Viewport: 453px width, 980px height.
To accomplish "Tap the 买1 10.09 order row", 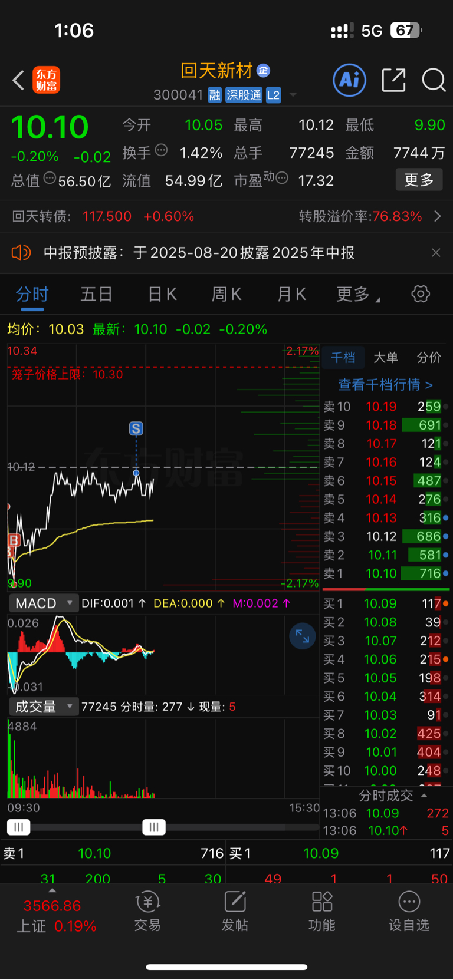I will point(386,603).
